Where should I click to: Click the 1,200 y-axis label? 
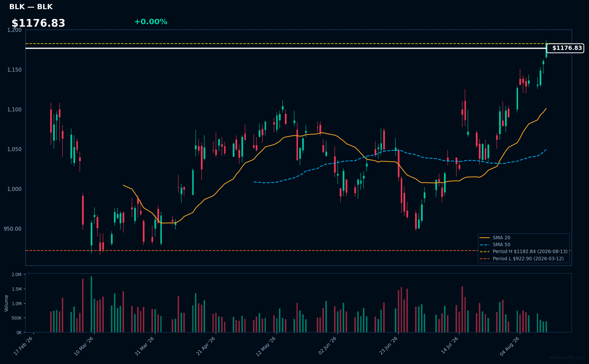click(14, 30)
